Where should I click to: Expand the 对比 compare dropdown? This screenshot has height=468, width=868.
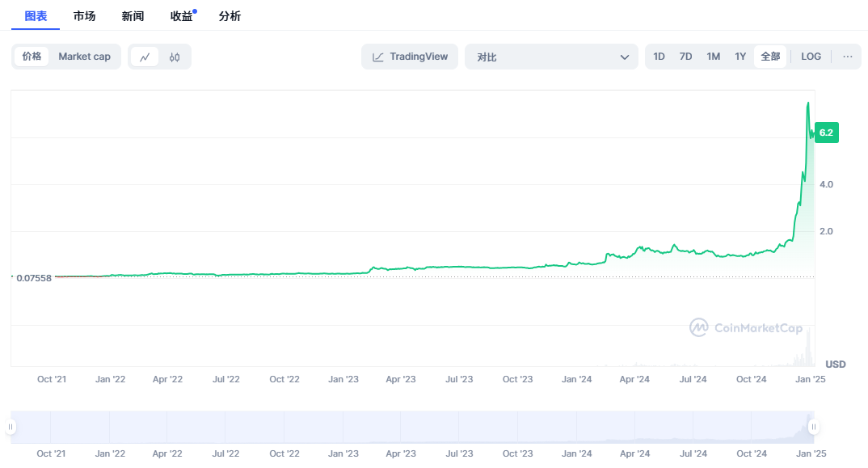tap(553, 57)
